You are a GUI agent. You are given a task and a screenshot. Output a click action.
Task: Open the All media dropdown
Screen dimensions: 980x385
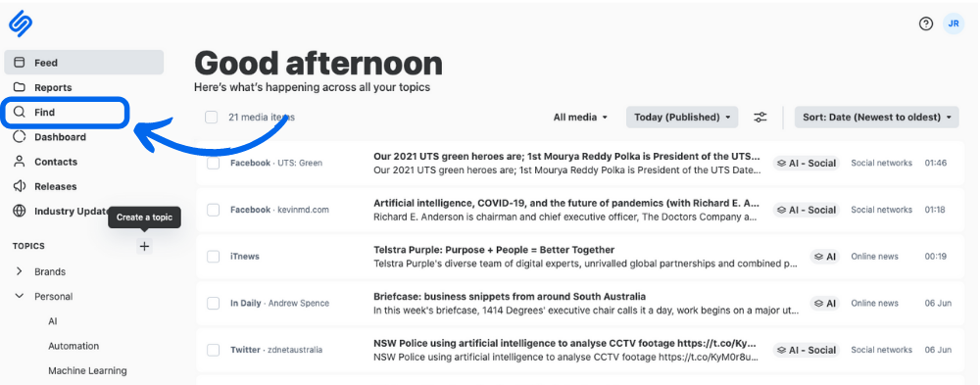tap(580, 117)
